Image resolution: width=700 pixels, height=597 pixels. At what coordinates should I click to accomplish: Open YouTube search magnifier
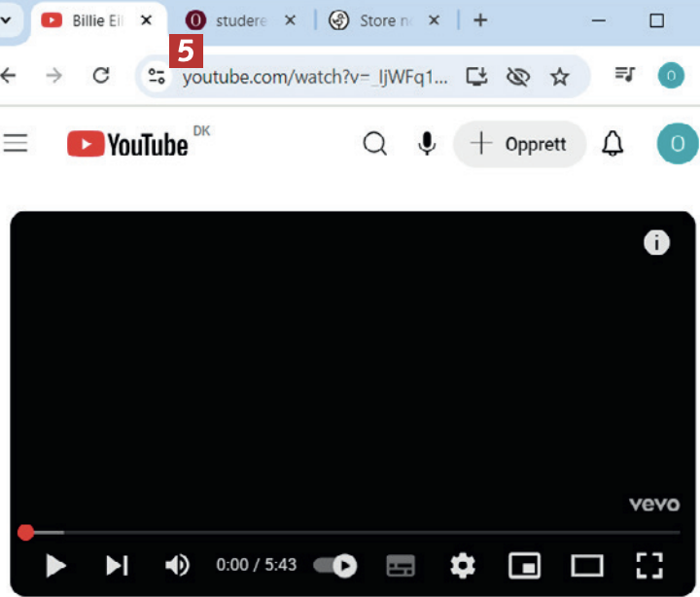click(x=374, y=143)
